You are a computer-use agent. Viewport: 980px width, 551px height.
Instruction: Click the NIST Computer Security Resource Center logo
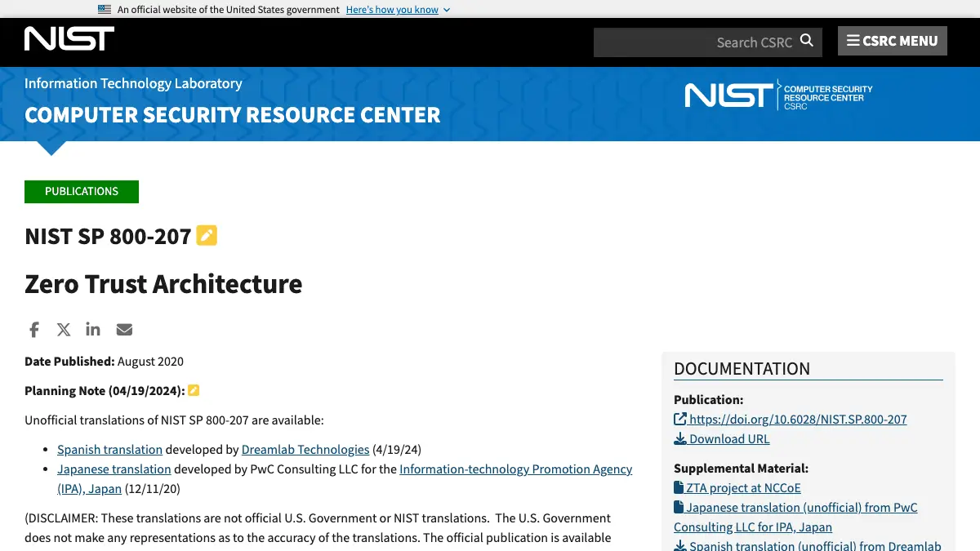778,96
